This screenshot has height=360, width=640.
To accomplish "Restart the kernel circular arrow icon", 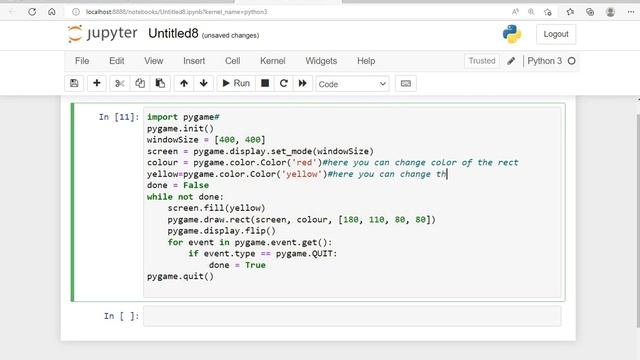I will [x=284, y=83].
